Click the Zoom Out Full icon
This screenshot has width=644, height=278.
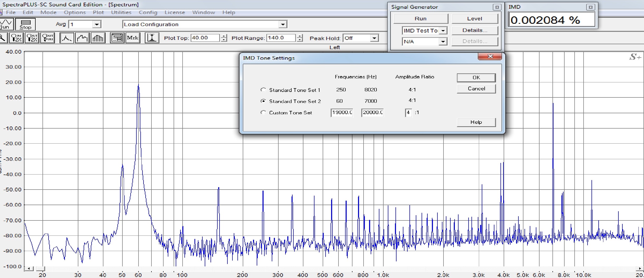coord(47,38)
